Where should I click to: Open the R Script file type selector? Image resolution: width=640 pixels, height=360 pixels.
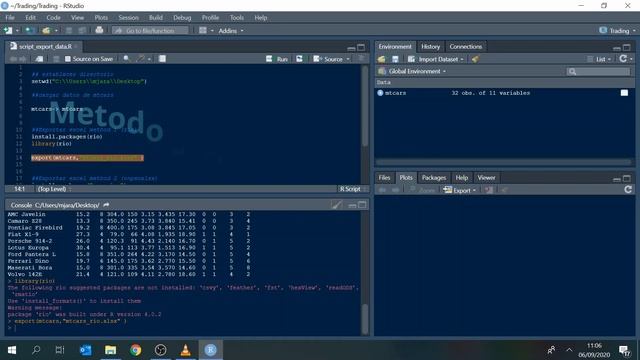click(x=352, y=189)
